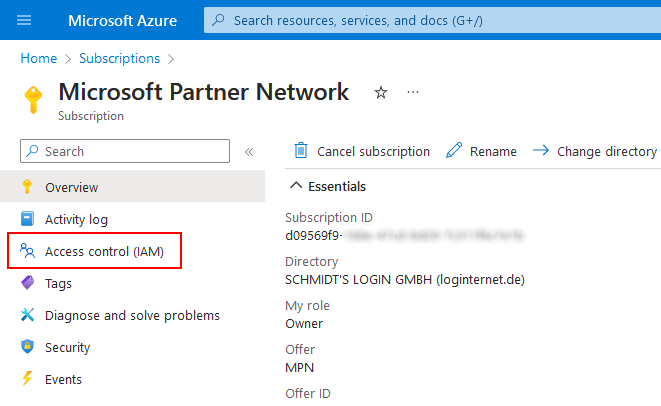This screenshot has width=661, height=406.
Task: Click the Diagnose wrench icon
Action: coord(27,315)
